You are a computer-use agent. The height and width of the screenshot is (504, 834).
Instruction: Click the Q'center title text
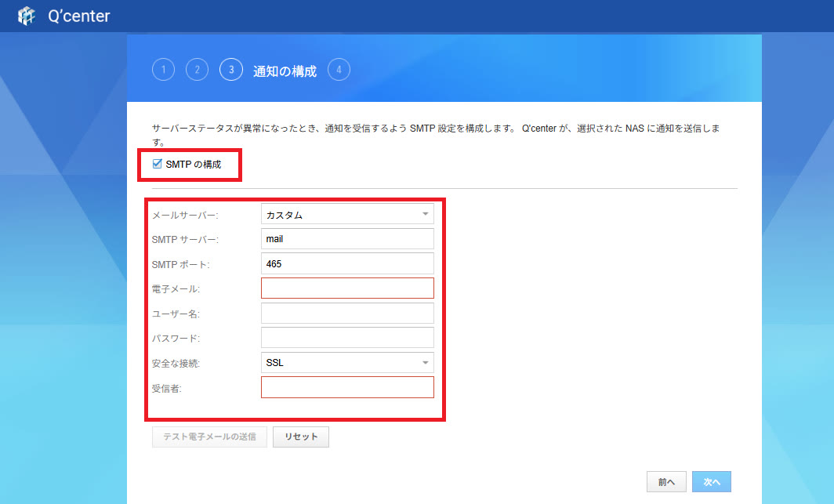click(78, 16)
